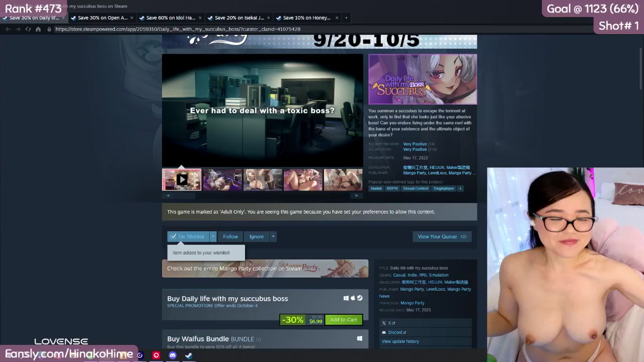Image resolution: width=644 pixels, height=362 pixels.
Task: Switch to 'Save 30% on Open A...' tab
Action: pos(102,18)
